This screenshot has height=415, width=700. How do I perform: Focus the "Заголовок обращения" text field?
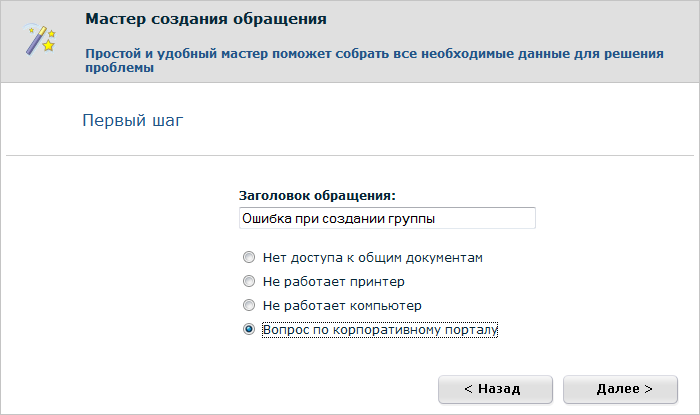[x=387, y=217]
